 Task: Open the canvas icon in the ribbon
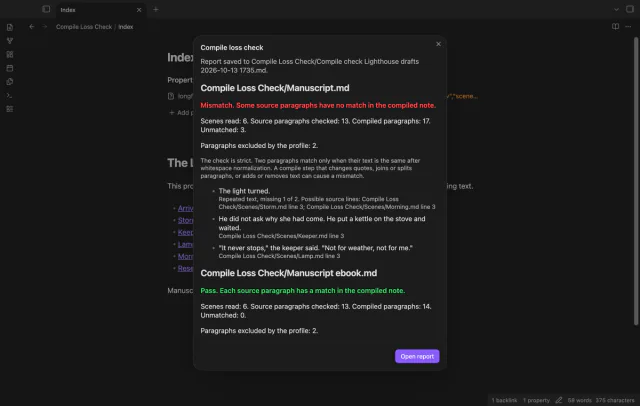10,54
